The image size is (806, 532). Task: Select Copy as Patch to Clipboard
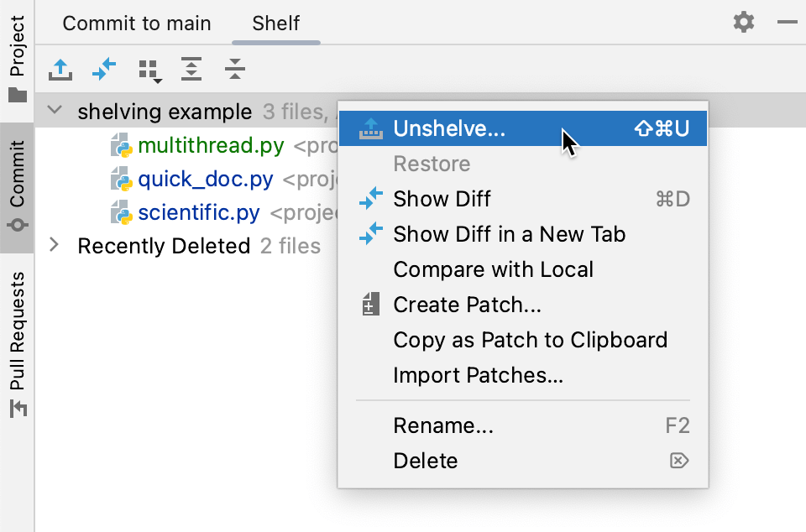click(x=531, y=340)
